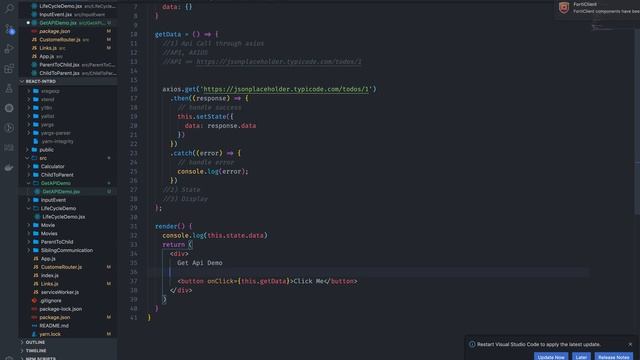
Task: Open the Testing flask view
Action: point(9,88)
